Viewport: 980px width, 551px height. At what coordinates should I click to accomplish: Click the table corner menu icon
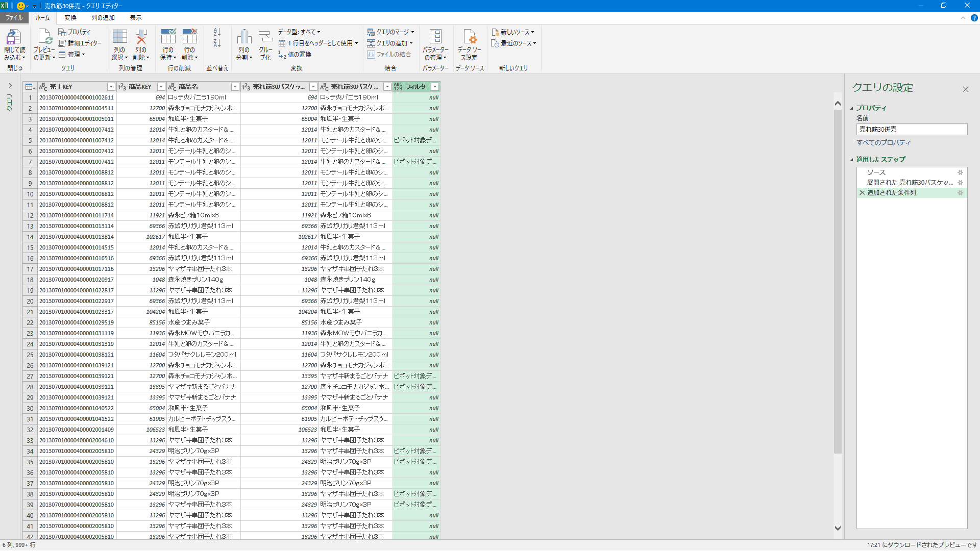tap(30, 87)
